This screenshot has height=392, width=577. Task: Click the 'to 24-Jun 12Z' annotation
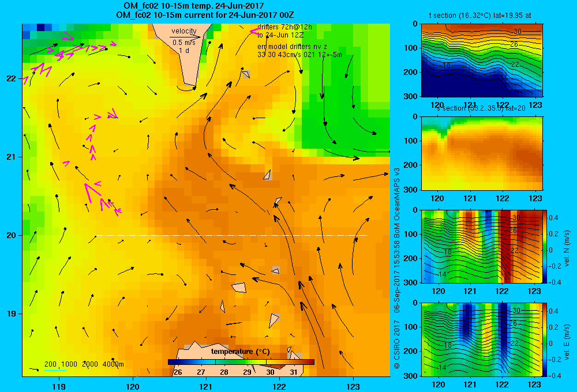click(280, 35)
